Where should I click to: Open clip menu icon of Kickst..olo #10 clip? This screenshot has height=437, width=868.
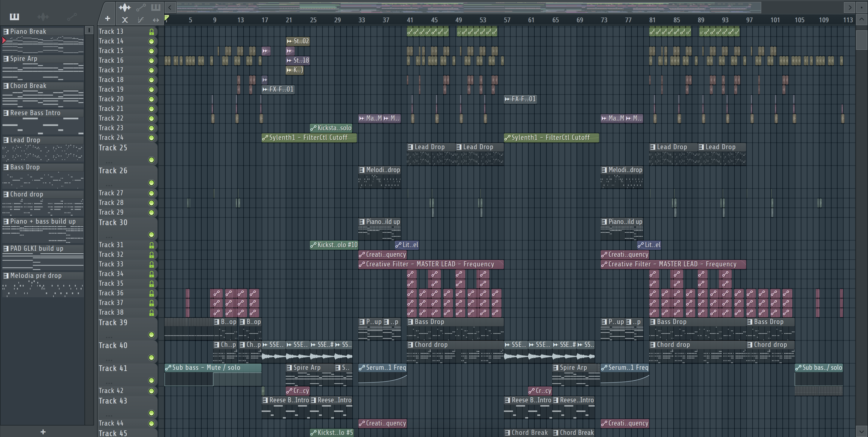313,245
